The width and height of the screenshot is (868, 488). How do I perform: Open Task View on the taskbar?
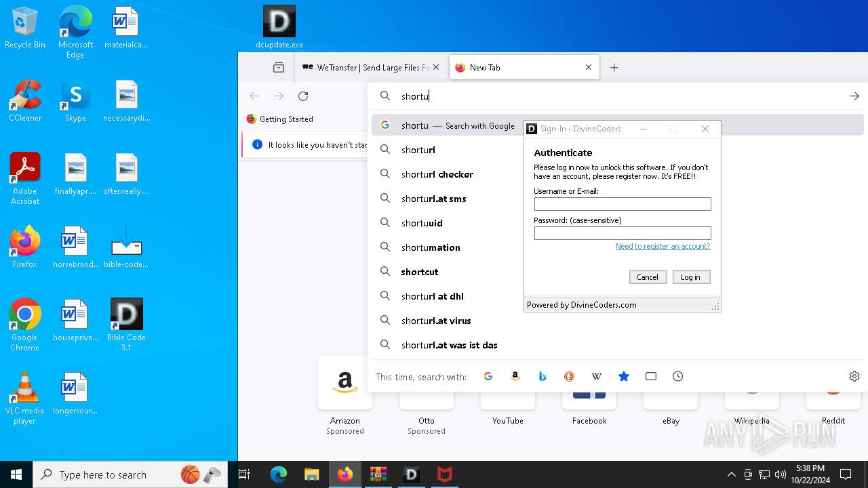click(x=245, y=474)
